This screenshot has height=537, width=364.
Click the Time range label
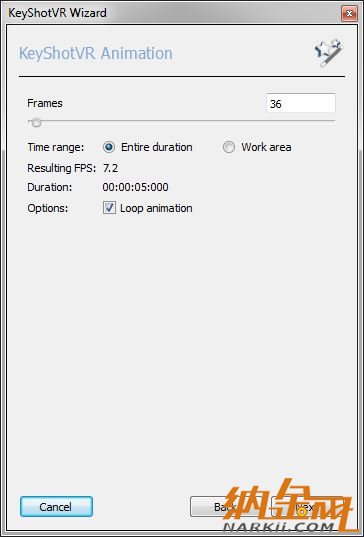point(55,147)
